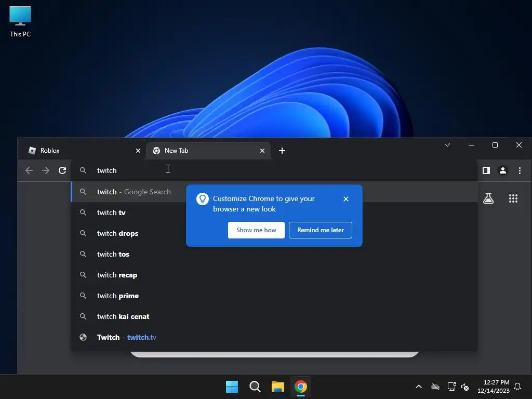Close the New Tab tab
This screenshot has height=399, width=532.
pos(262,151)
